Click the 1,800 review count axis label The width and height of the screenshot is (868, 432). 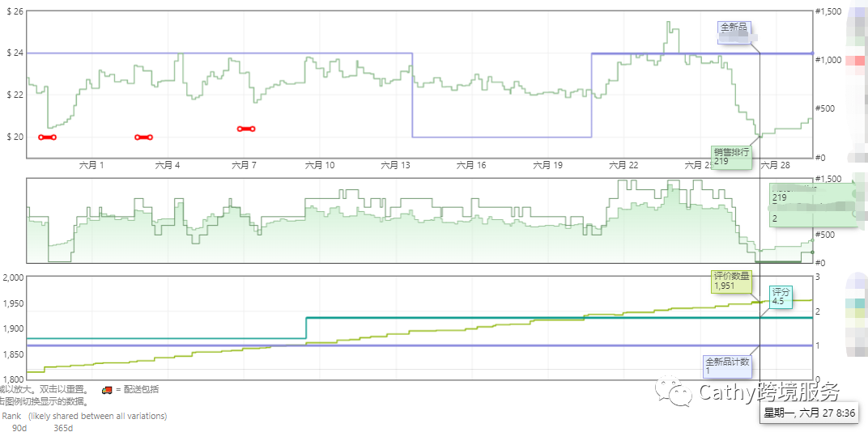point(13,379)
